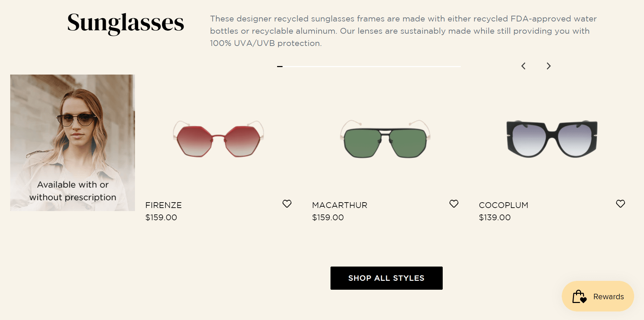Click the Firenze $159.00 price
The height and width of the screenshot is (320, 644).
point(161,218)
